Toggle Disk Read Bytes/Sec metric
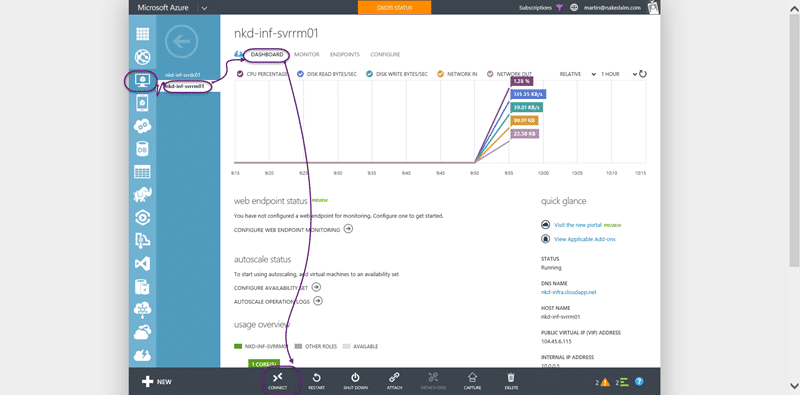Image resolution: width=800 pixels, height=395 pixels. pyautogui.click(x=300, y=74)
